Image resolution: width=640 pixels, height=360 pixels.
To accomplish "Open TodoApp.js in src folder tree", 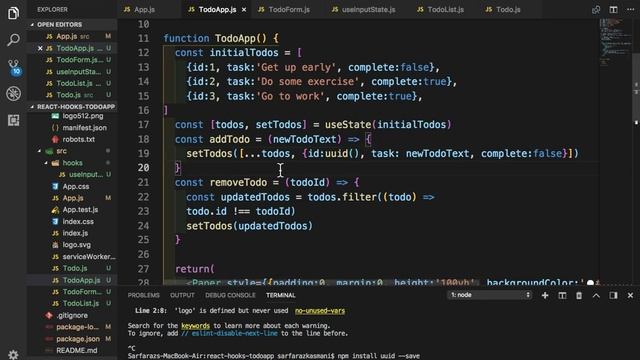I will coord(73,280).
